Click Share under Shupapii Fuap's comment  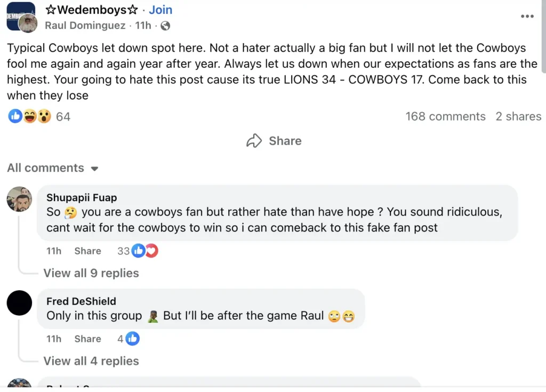(x=87, y=251)
